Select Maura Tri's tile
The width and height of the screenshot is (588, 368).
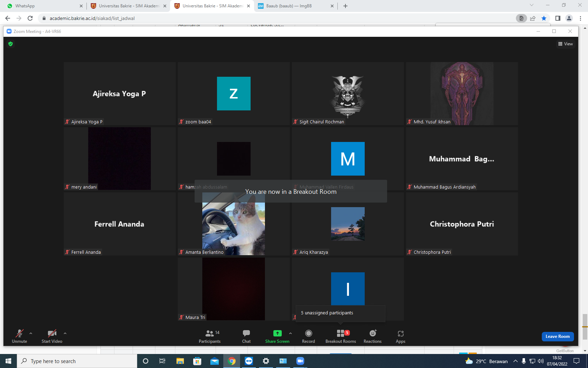point(234,289)
